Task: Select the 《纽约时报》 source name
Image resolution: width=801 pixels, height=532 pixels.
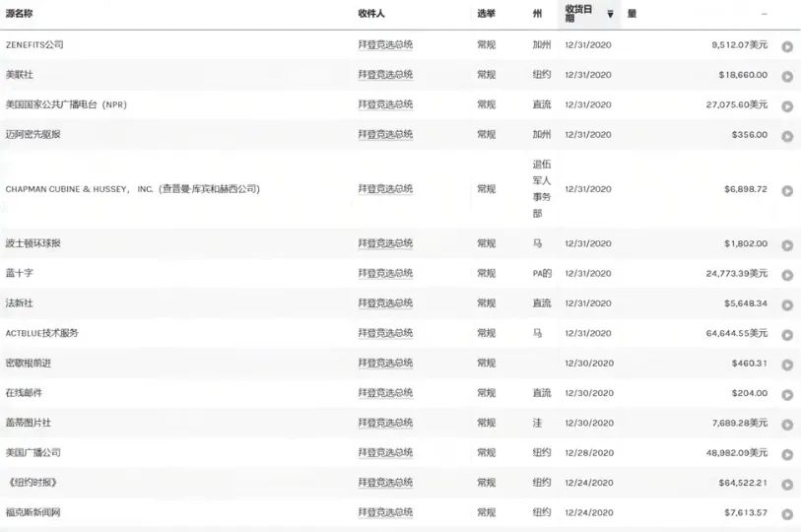Action: coord(33,483)
